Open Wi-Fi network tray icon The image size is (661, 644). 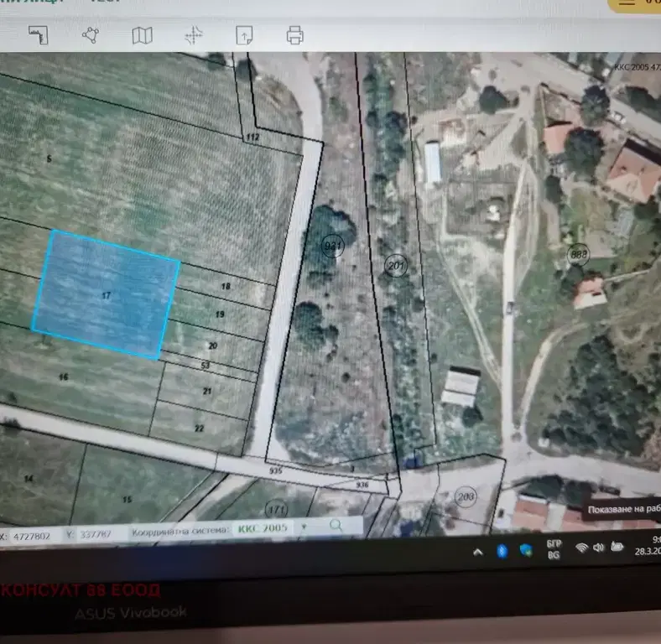coord(582,548)
